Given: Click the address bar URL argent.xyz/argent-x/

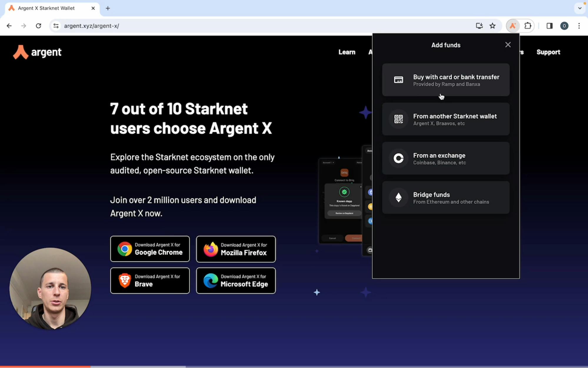Looking at the screenshot, I should 91,26.
